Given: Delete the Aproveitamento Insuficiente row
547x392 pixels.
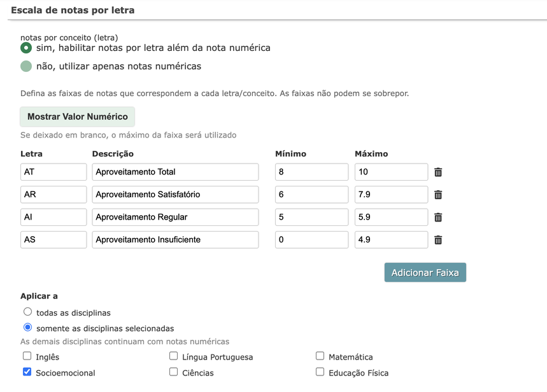Looking at the screenshot, I should tap(438, 240).
